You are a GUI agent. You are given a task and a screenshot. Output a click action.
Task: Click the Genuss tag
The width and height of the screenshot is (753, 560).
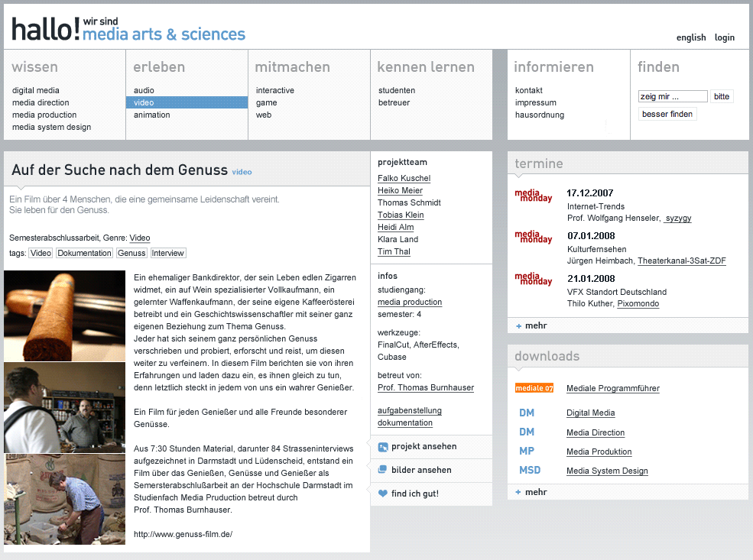(x=131, y=253)
